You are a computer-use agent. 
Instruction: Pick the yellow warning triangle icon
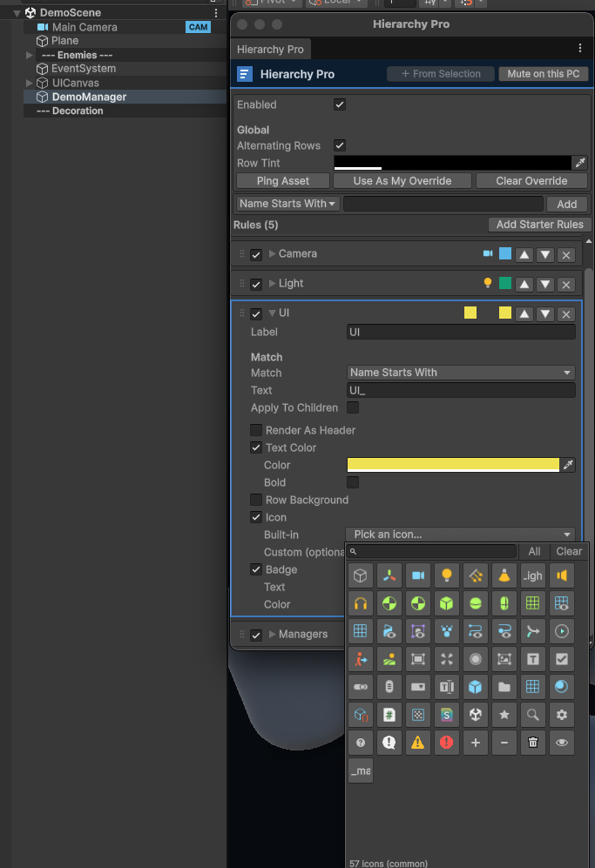[417, 743]
